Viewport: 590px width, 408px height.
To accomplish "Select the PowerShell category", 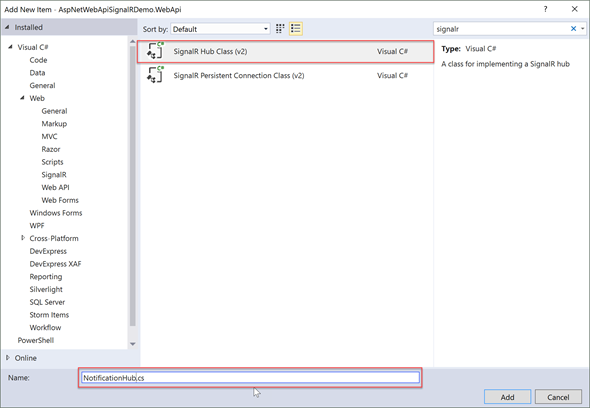I will pos(36,340).
